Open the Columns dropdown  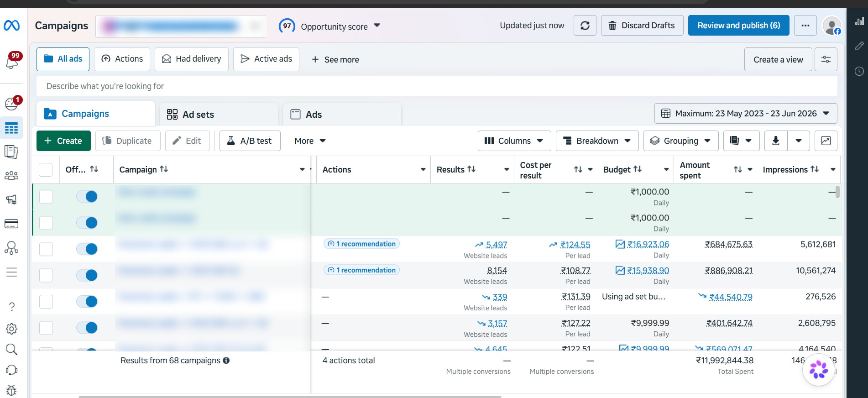pos(514,141)
